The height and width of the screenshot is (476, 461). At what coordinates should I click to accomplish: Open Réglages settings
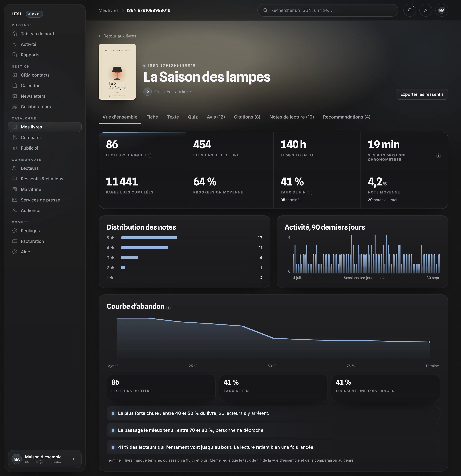coord(45,231)
